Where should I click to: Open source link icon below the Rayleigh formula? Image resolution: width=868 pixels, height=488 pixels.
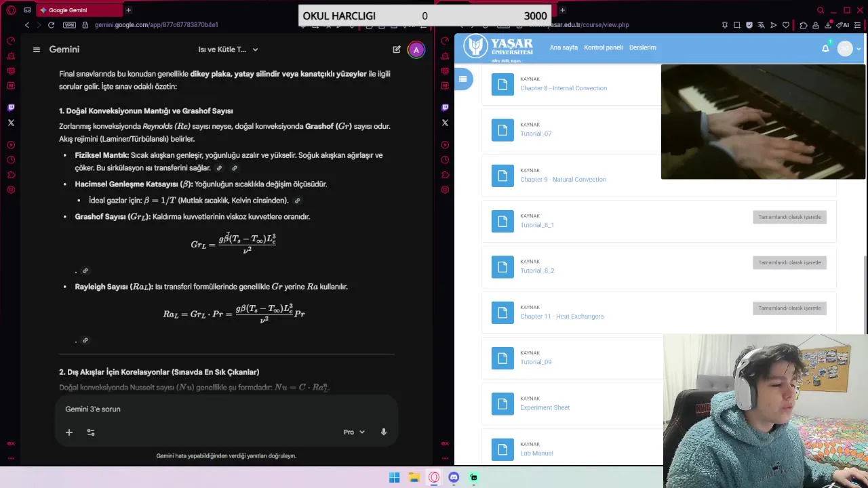click(x=85, y=340)
